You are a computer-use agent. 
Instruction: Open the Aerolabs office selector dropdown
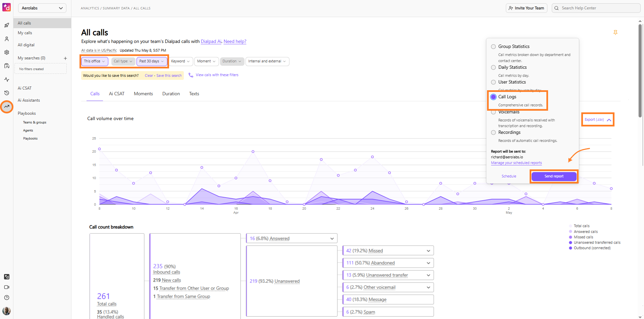pos(42,8)
